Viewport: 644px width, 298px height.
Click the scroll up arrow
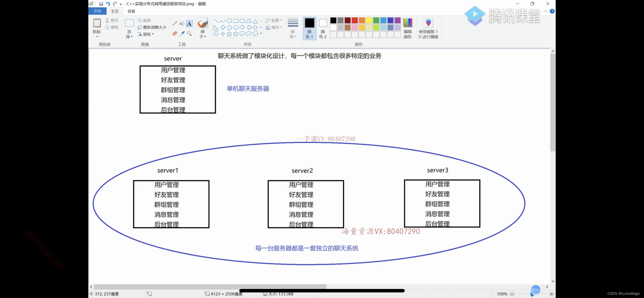[x=553, y=51]
